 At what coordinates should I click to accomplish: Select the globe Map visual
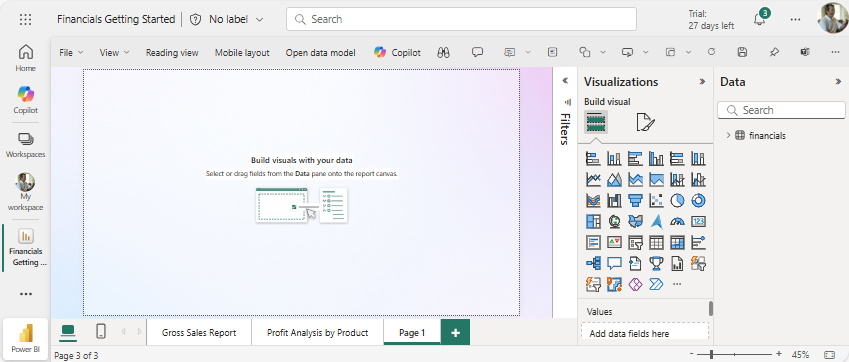point(614,222)
